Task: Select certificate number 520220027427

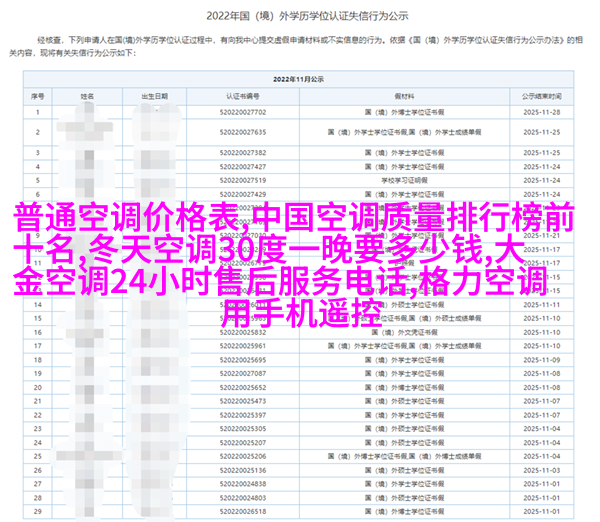Action: click(243, 166)
